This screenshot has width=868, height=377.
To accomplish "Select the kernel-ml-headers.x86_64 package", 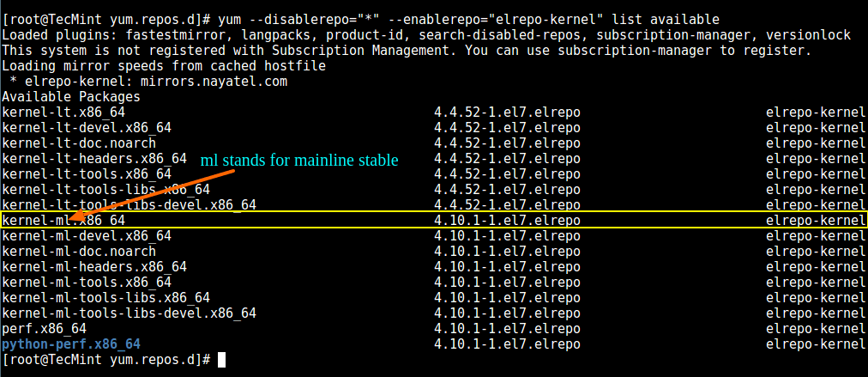I will tap(94, 267).
